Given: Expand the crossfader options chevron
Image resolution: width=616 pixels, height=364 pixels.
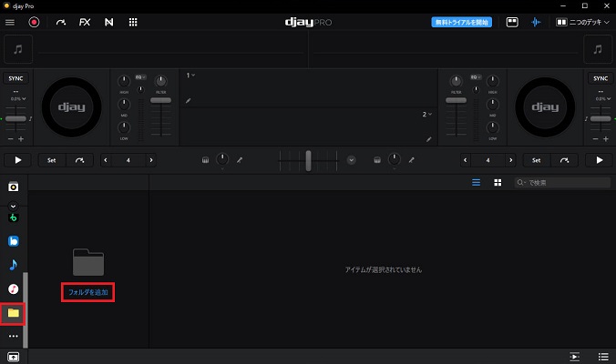Looking at the screenshot, I should click(351, 160).
